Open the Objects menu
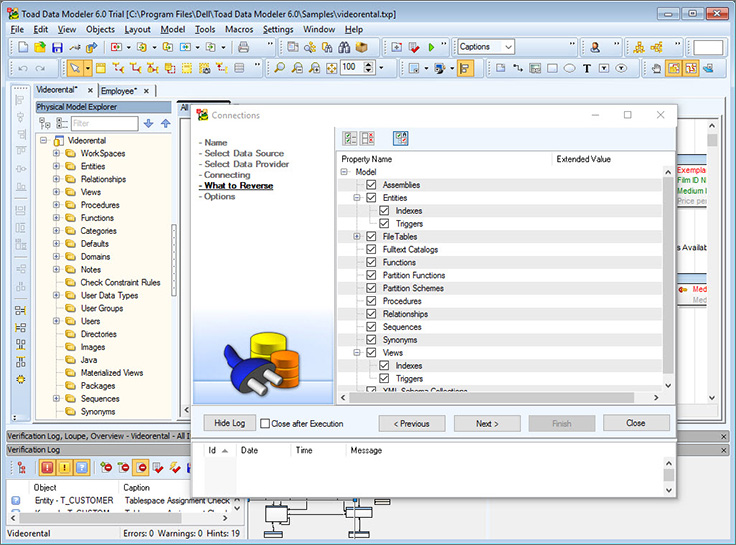The height and width of the screenshot is (545, 736). pos(100,29)
